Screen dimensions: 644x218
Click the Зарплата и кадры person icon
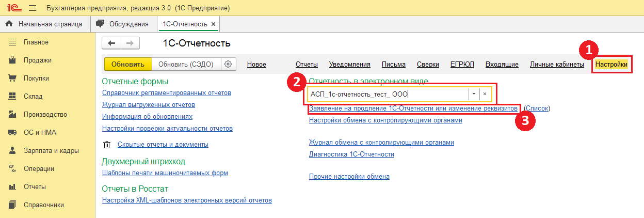coord(12,150)
